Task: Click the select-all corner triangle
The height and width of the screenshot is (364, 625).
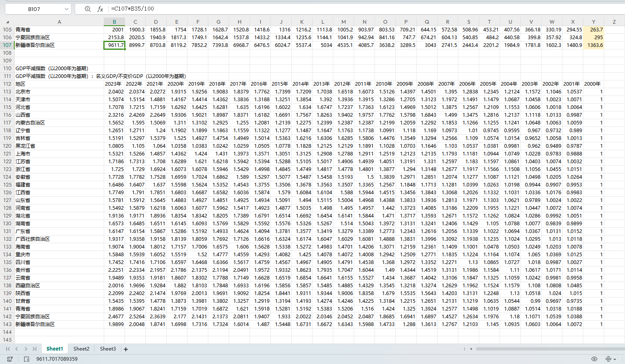Action: coord(7,22)
